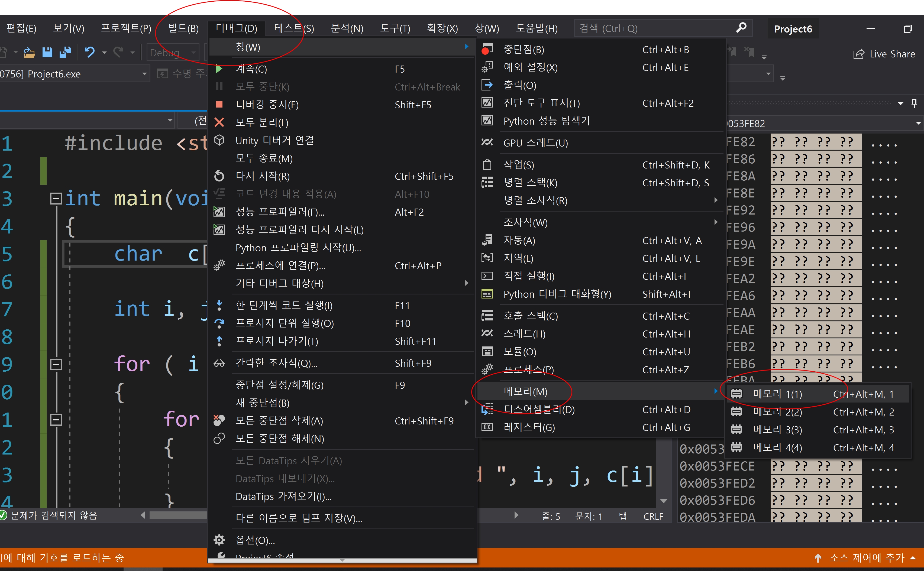Open the 디버그(D) menu
This screenshot has height=571, width=924.
(x=237, y=28)
